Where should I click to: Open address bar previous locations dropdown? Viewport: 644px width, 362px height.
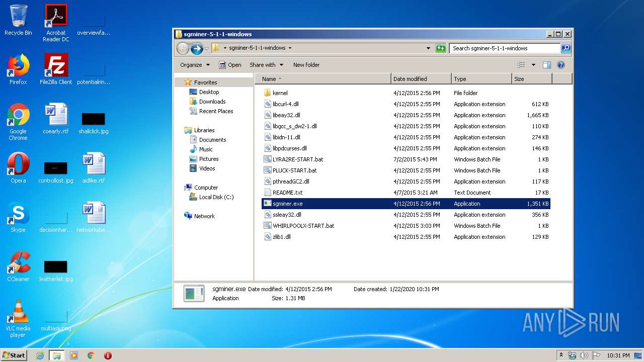(x=428, y=48)
